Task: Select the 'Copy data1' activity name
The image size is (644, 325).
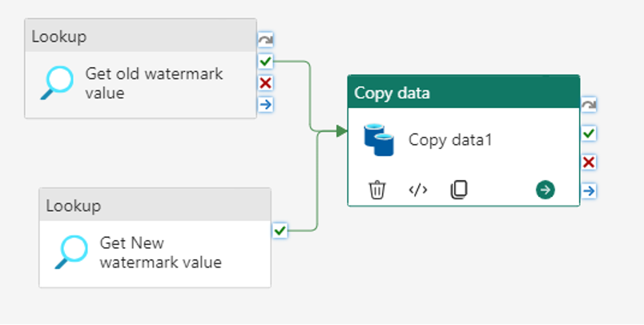Action: pos(450,140)
